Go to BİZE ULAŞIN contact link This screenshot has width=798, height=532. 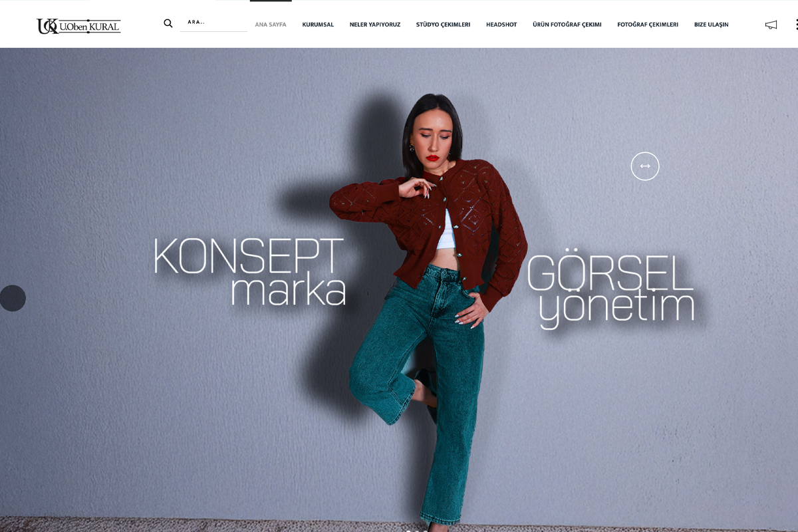pyautogui.click(x=712, y=25)
